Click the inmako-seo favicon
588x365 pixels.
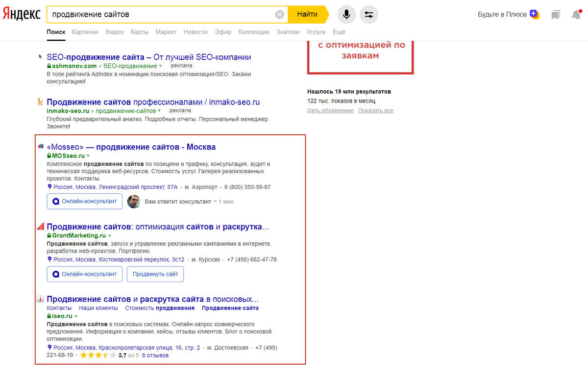click(41, 102)
